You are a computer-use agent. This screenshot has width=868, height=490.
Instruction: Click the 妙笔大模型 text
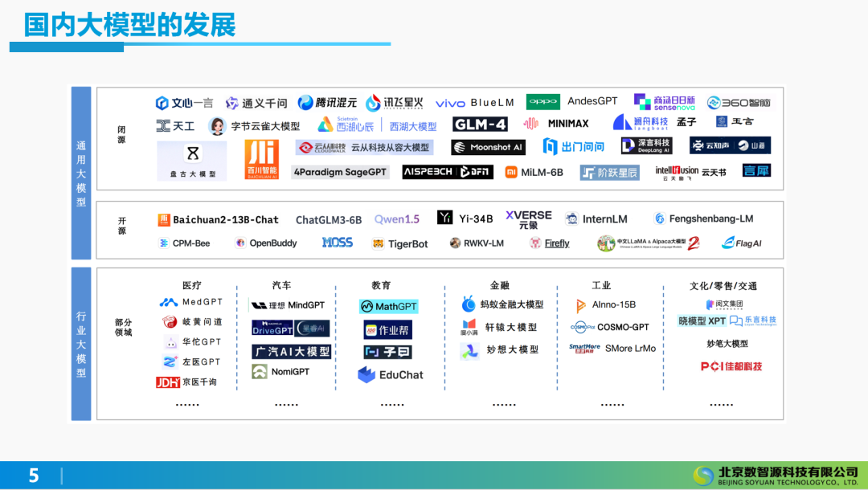click(727, 344)
